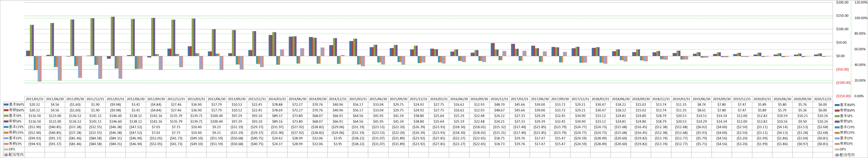Click the 2014/12/31 column header
Image resolution: width=868 pixels, height=158 pixels.
pyautogui.click(x=338, y=99)
